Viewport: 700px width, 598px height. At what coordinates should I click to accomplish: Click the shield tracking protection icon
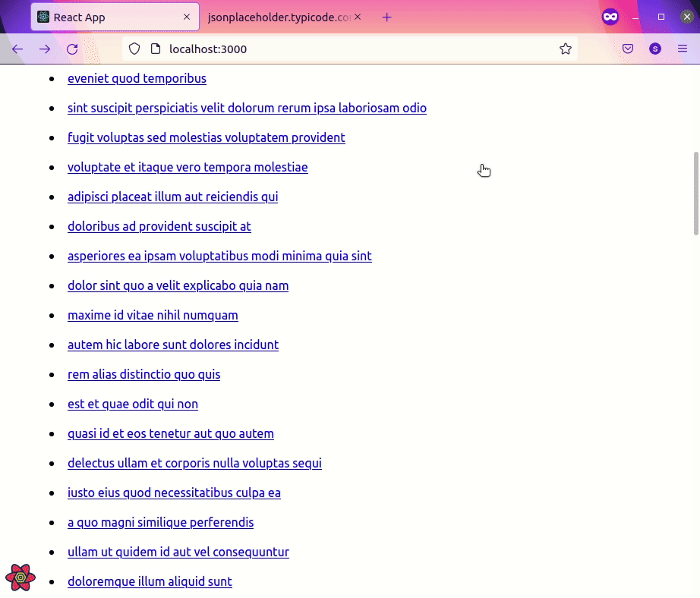(x=134, y=49)
